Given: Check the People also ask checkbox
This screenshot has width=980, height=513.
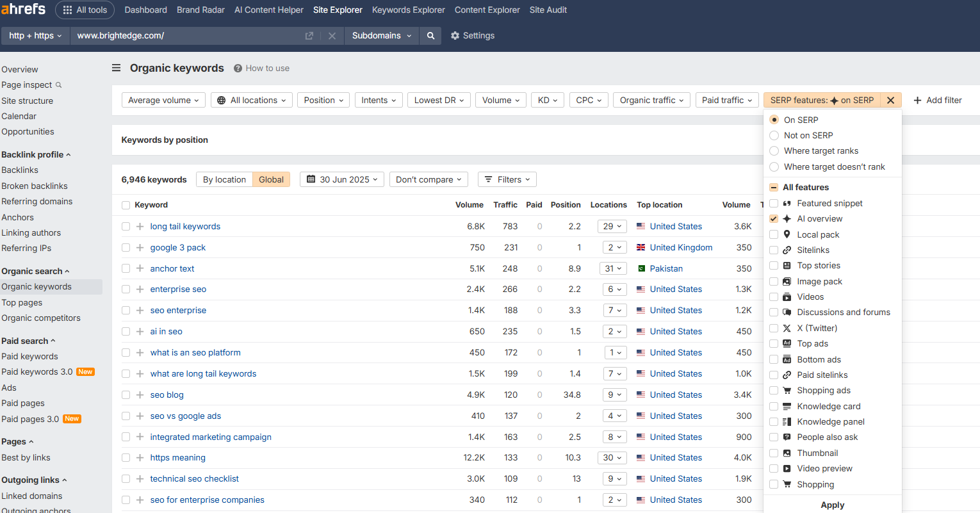Looking at the screenshot, I should 774,437.
